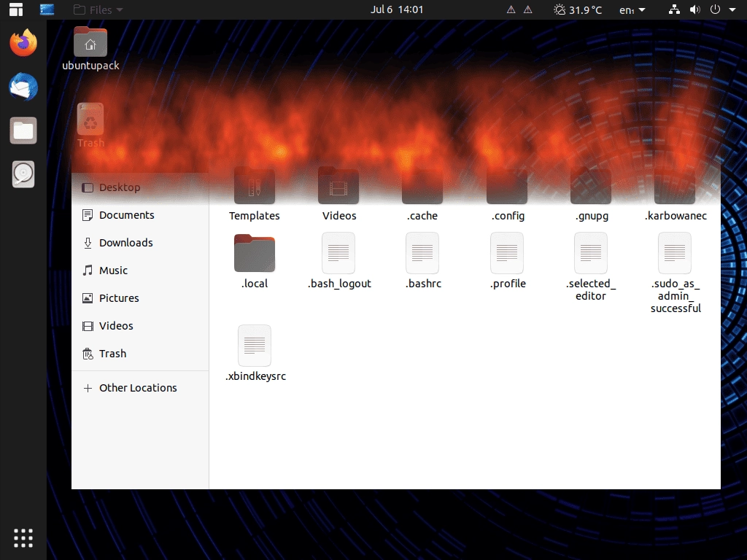Click the blue window icon in top bar

[47, 9]
